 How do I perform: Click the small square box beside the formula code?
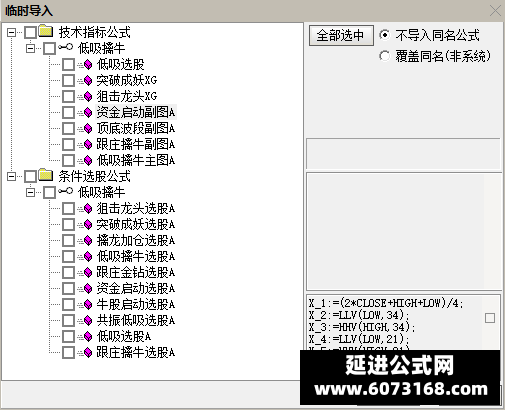[x=490, y=318]
